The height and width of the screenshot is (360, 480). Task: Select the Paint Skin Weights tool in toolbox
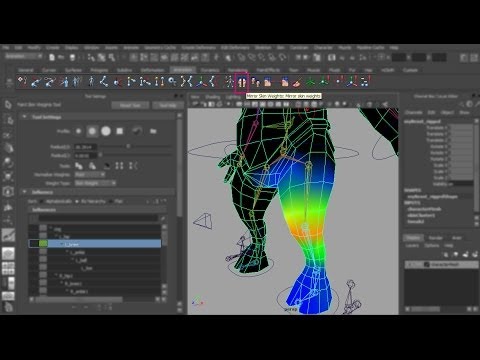[8, 235]
